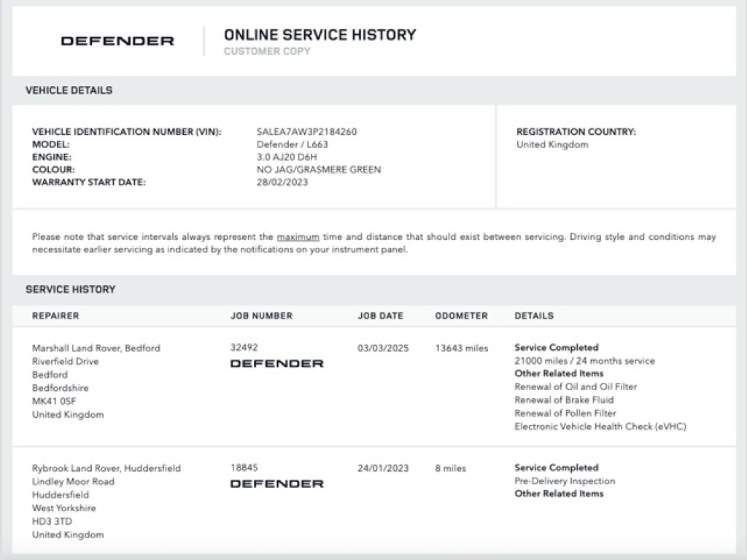The image size is (747, 560).
Task: Click the Service History section header
Action: pyautogui.click(x=70, y=289)
